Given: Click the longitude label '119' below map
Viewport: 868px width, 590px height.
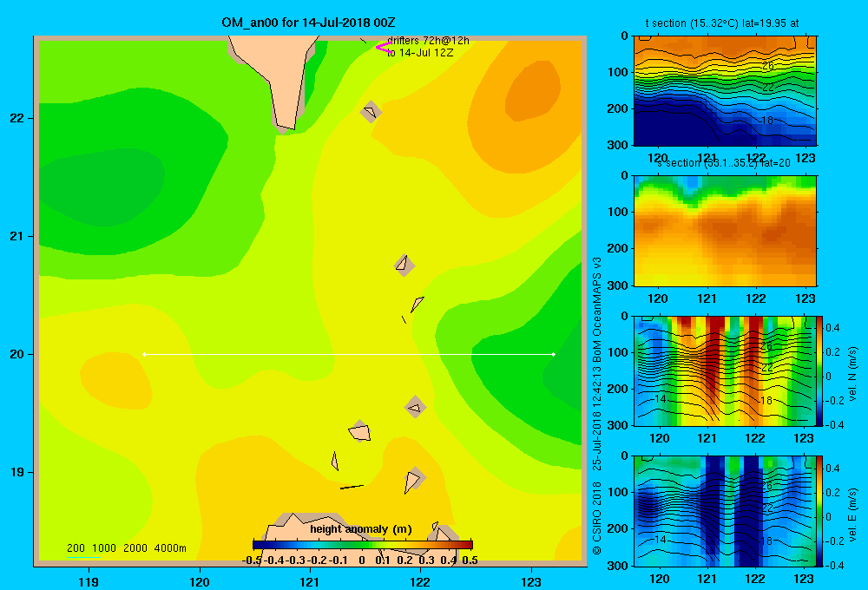Looking at the screenshot, I should point(89,581).
